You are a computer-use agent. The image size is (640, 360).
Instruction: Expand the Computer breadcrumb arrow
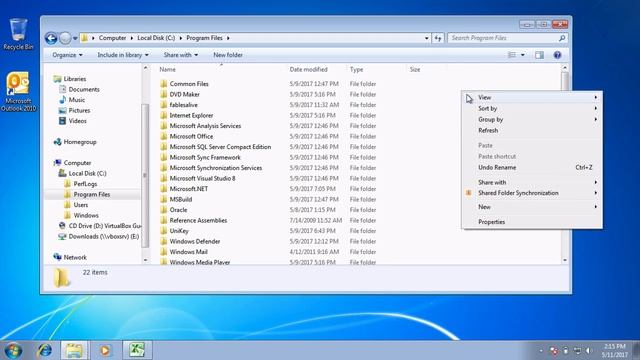[x=132, y=38]
